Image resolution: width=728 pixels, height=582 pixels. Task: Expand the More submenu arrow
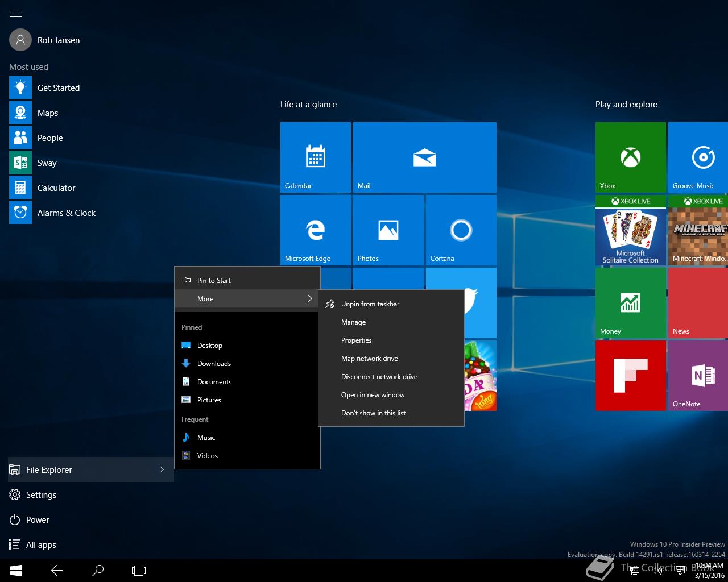tap(310, 298)
